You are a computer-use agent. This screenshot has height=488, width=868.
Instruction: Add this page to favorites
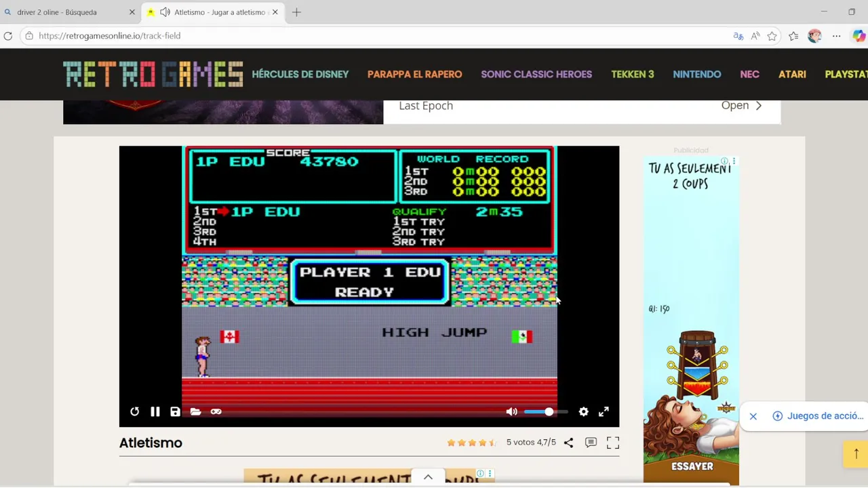tap(772, 36)
